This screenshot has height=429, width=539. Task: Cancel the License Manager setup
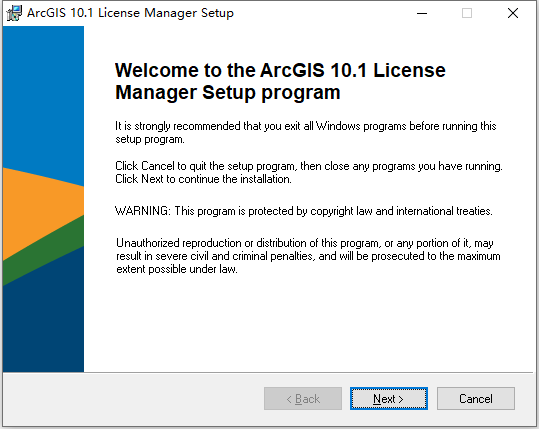[476, 398]
